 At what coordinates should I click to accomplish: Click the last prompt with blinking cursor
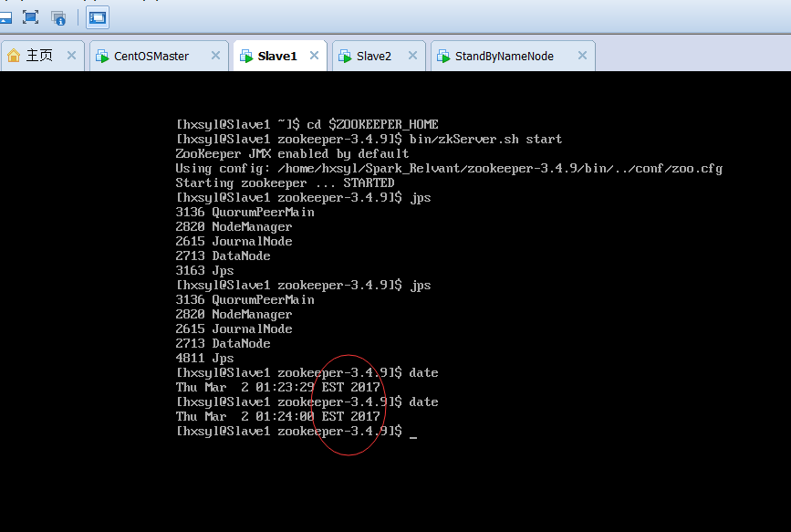tap(297, 431)
